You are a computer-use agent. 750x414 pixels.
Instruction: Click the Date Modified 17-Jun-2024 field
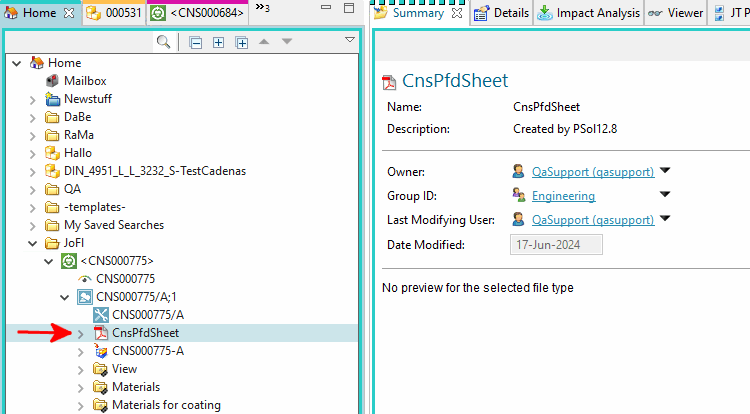click(556, 245)
